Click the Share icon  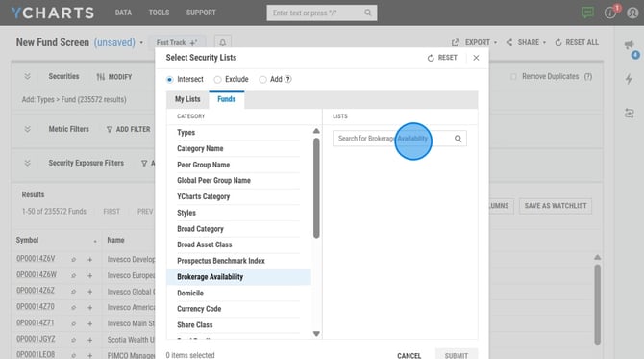coord(509,42)
